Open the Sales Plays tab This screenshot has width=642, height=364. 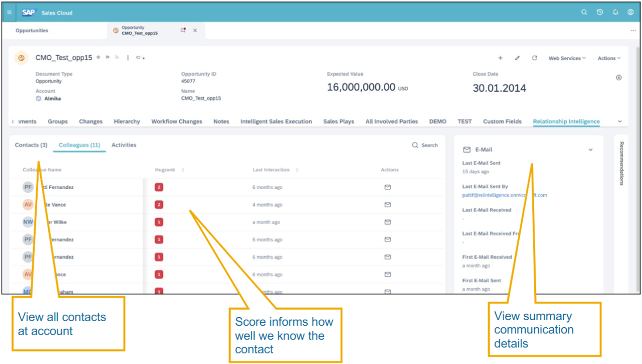(x=339, y=122)
